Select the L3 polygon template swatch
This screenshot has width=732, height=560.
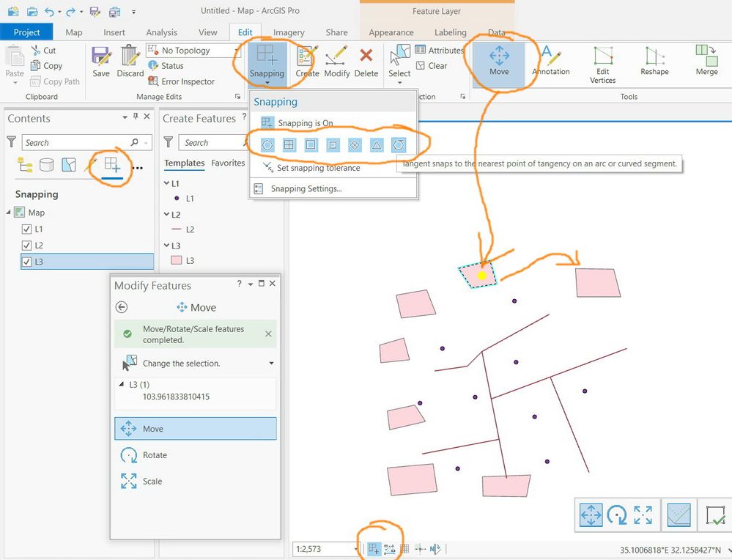(x=177, y=261)
